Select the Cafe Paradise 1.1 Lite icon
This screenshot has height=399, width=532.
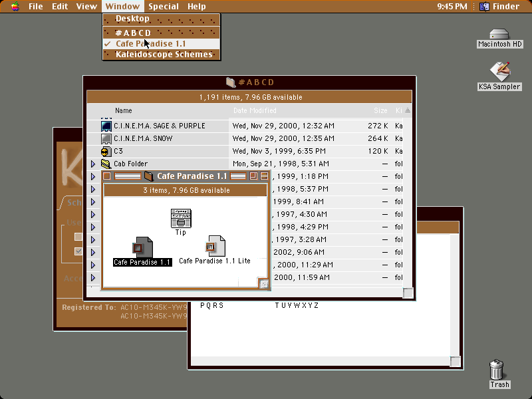(215, 246)
